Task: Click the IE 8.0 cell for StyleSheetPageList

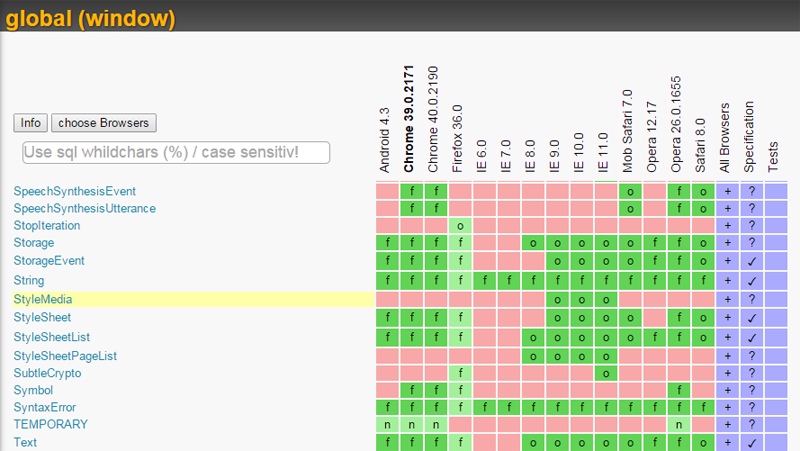Action: [533, 356]
